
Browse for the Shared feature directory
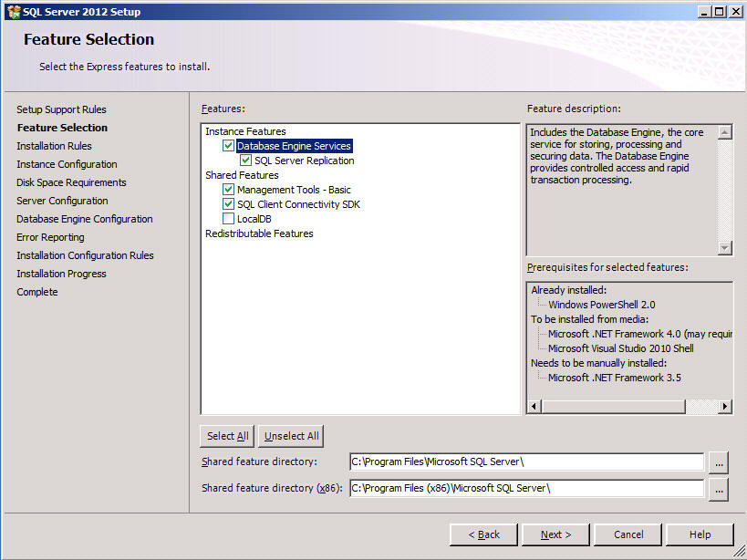719,462
